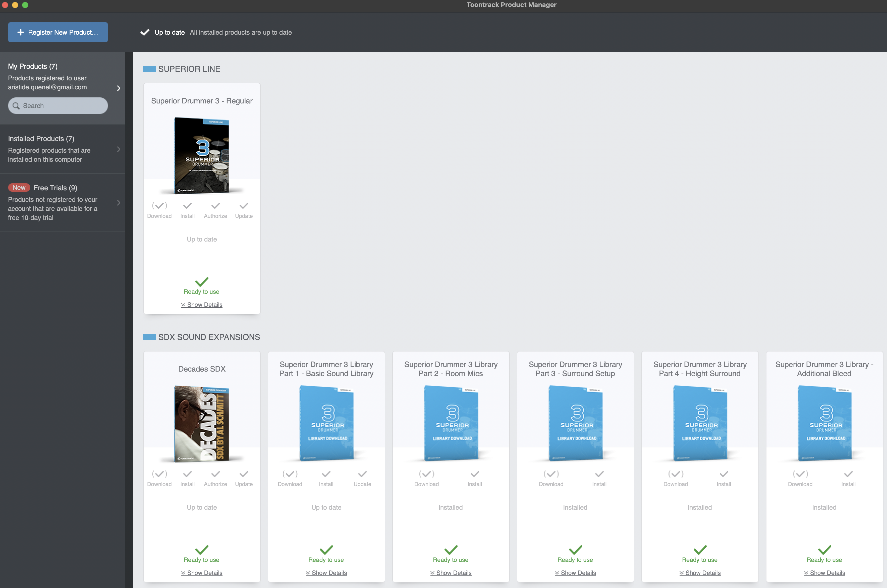Expand Show Details for Part 2 Room Mics
Viewport: 887px width, 588px height.
(451, 573)
